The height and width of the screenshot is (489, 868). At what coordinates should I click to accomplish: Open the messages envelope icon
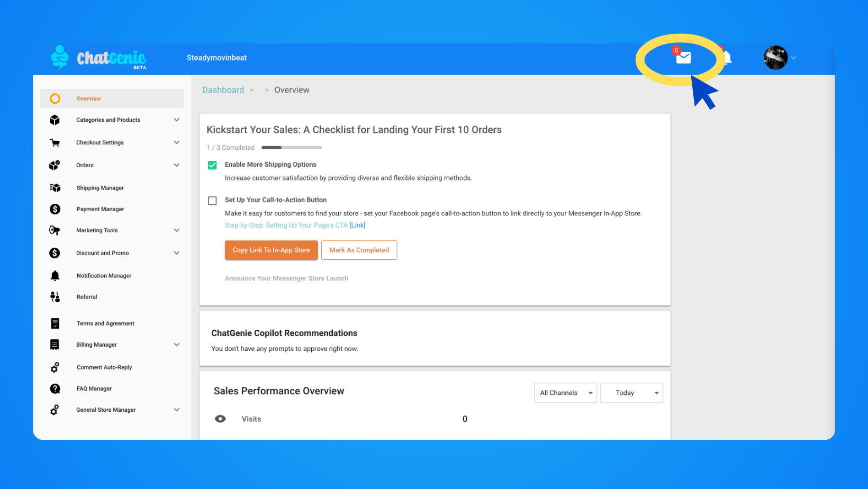683,57
